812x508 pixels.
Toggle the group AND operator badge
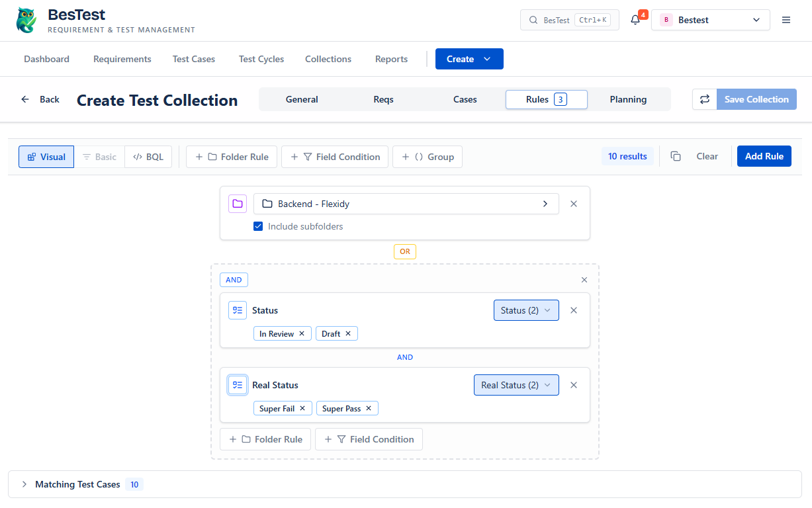pos(234,280)
